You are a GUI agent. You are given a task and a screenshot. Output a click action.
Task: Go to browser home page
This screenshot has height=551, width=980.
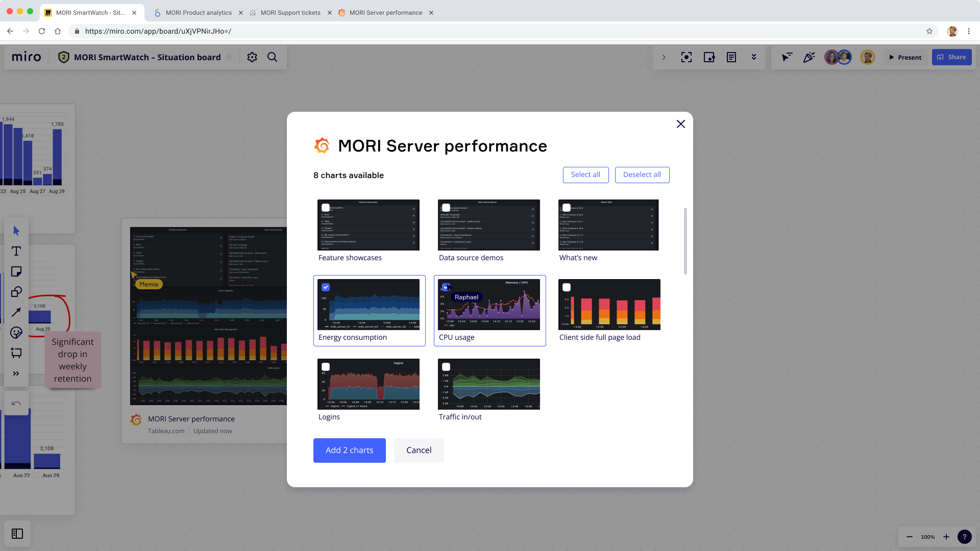[x=58, y=31]
